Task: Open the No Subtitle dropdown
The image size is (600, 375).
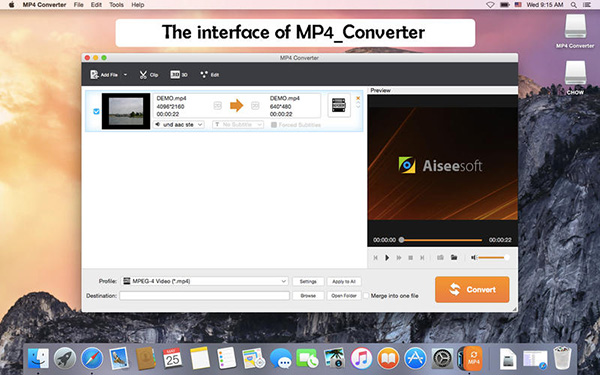Action: pos(238,125)
